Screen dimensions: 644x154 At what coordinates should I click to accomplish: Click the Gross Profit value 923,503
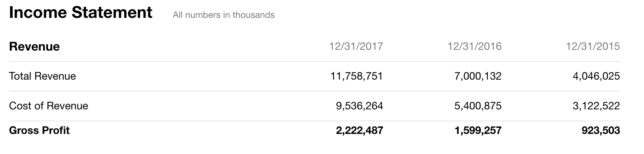(x=600, y=131)
